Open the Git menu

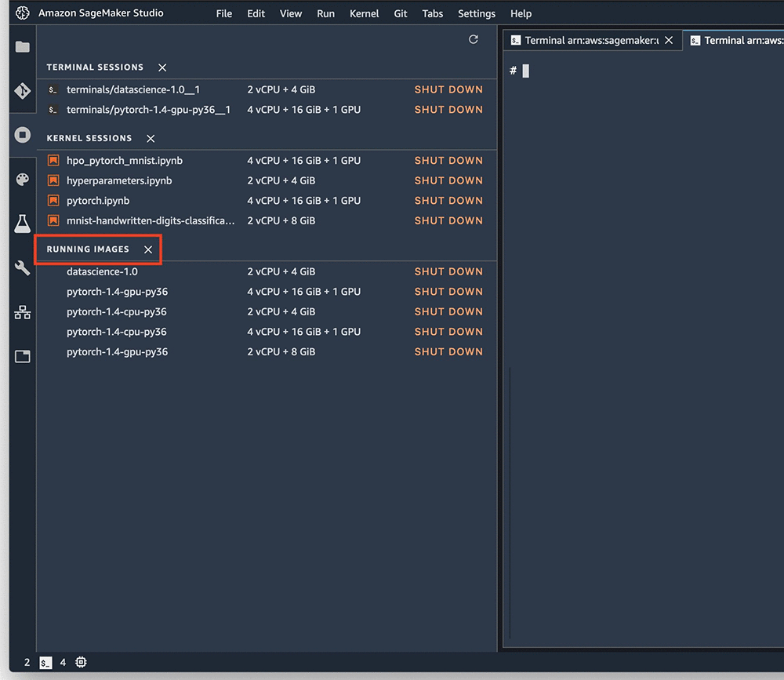click(x=401, y=13)
